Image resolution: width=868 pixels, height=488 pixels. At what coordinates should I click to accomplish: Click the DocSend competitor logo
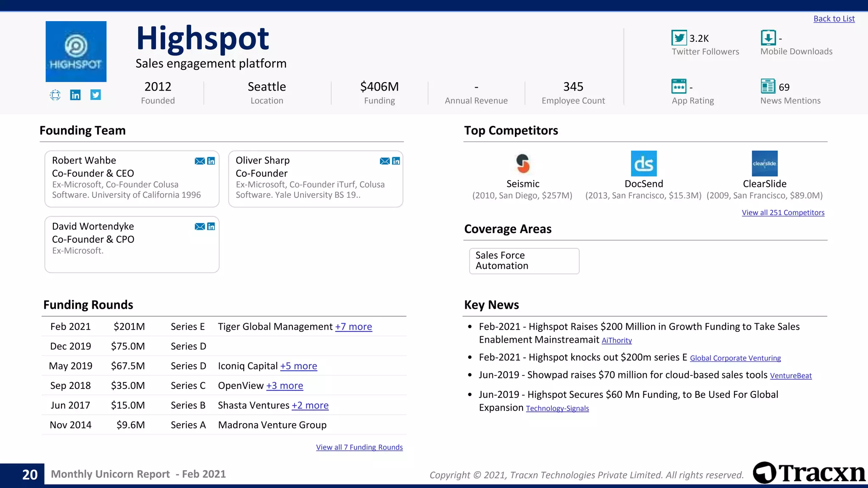pyautogui.click(x=644, y=164)
